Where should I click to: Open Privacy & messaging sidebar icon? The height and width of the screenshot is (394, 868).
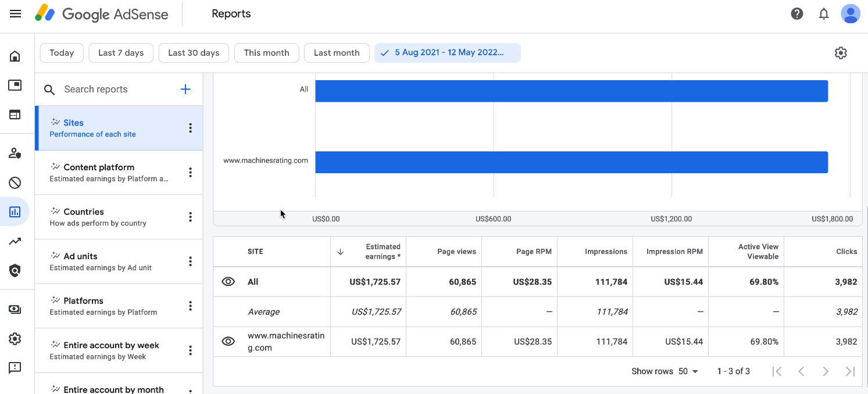[x=15, y=153]
